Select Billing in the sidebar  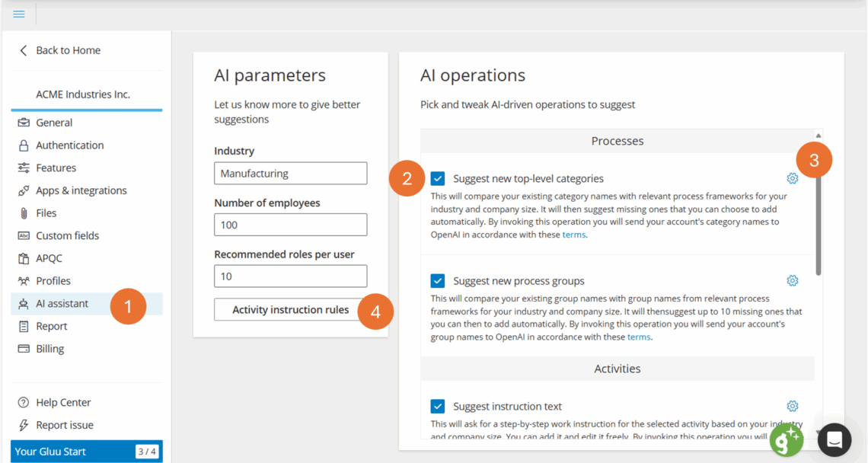[50, 349]
